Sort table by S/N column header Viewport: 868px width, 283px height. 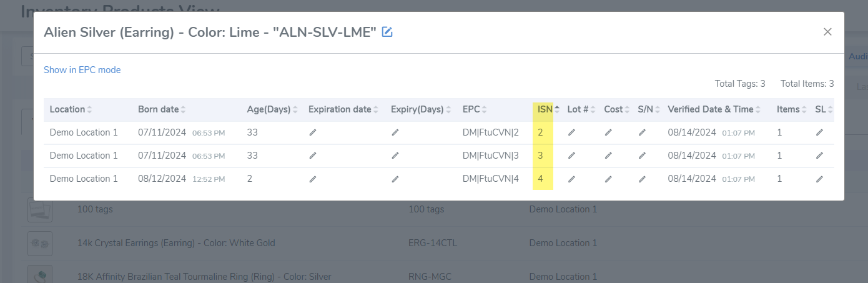pos(649,109)
